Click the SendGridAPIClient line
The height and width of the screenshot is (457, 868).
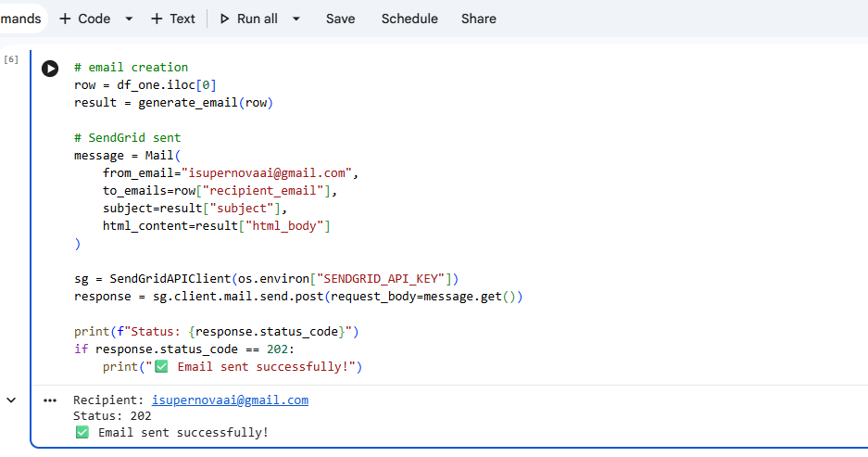[266, 279]
